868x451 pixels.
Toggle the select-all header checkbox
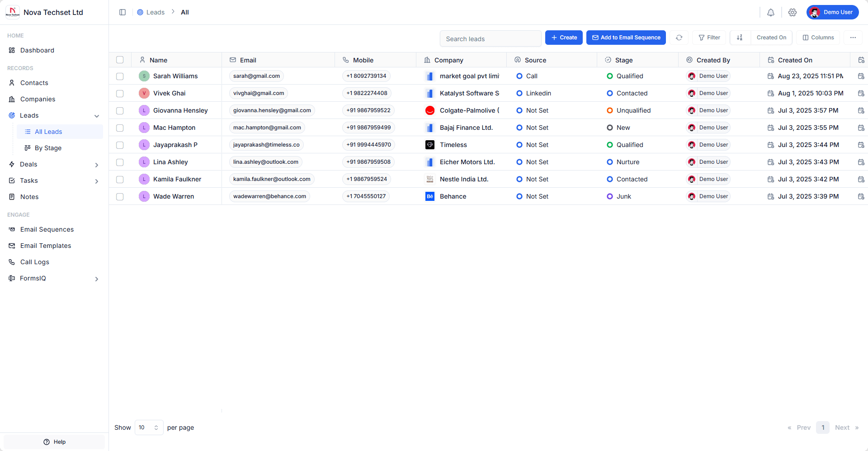(120, 60)
